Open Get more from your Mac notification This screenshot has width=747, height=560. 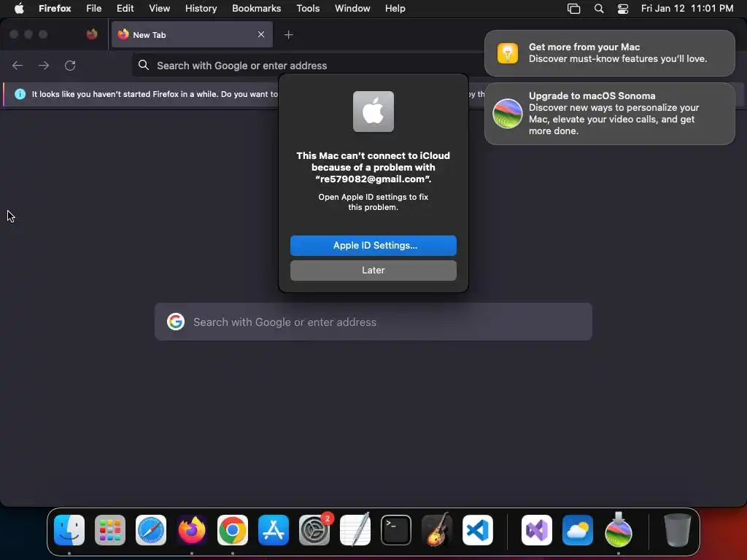pos(610,52)
